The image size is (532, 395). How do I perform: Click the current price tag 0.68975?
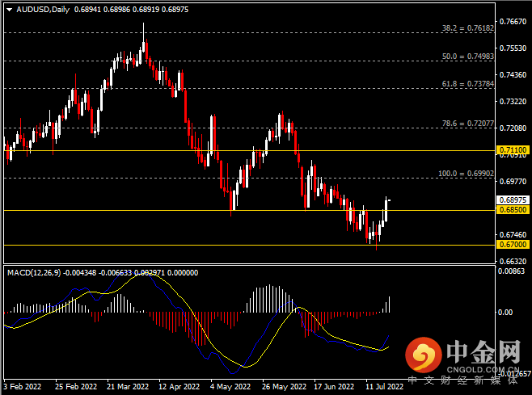pyautogui.click(x=513, y=200)
